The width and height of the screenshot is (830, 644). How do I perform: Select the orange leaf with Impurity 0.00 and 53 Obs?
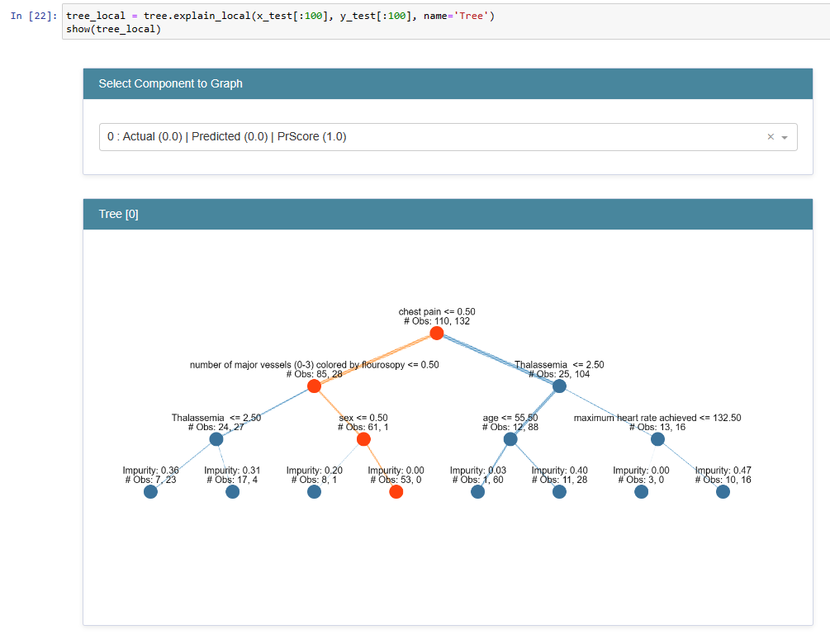[x=396, y=492]
